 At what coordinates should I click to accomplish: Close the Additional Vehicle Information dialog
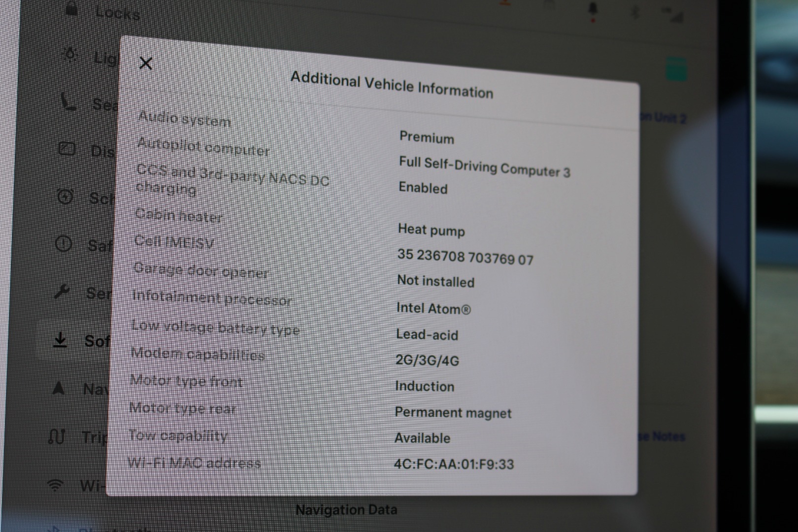click(x=145, y=63)
